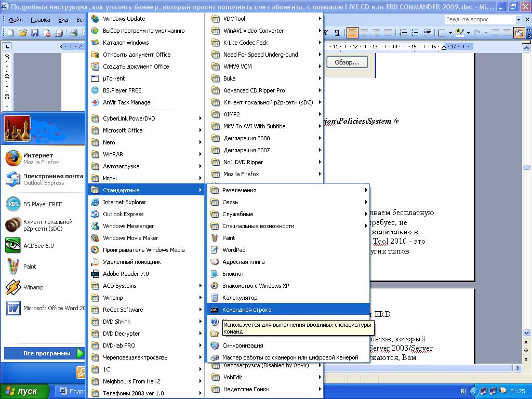
Task: Click the Outlook Express mail icon
Action: (13, 179)
